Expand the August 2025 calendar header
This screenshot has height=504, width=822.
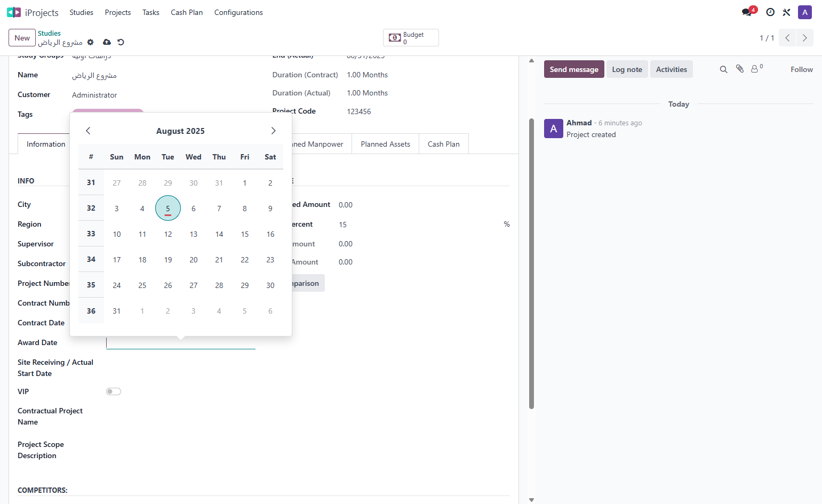pyautogui.click(x=180, y=131)
